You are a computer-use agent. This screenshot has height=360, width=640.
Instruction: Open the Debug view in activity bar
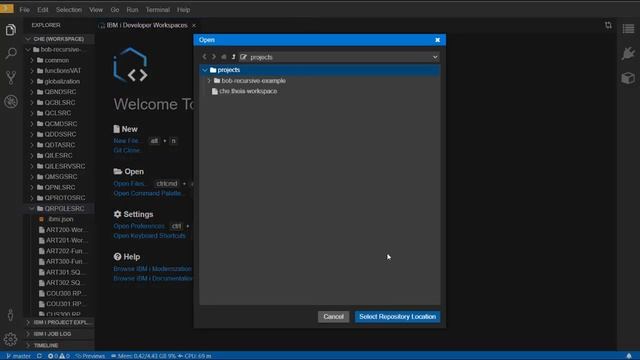tap(11, 101)
